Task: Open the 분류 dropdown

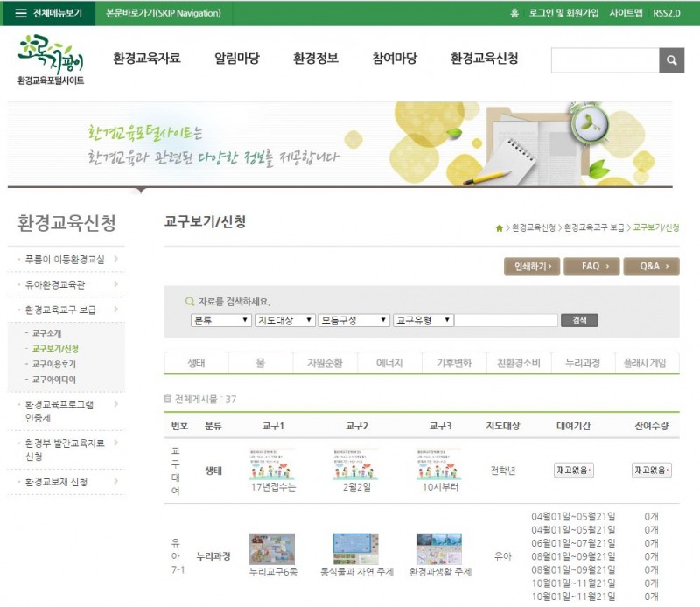Action: pyautogui.click(x=221, y=320)
